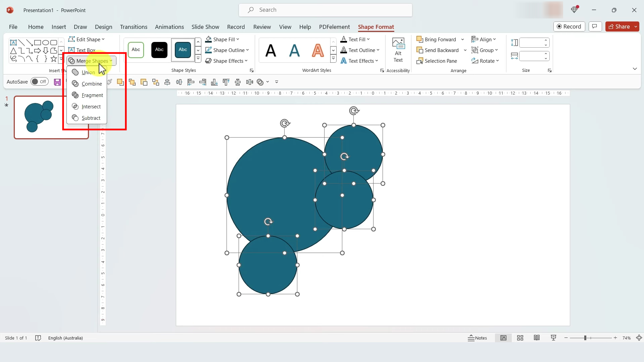The width and height of the screenshot is (644, 362).
Task: Open the Merge Shapes quick access icon
Action: pyautogui.click(x=260, y=82)
